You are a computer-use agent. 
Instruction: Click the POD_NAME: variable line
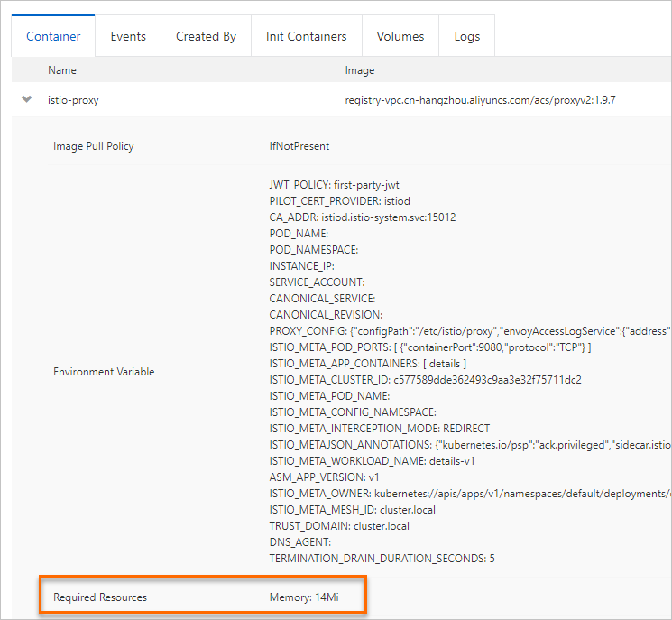(x=299, y=234)
